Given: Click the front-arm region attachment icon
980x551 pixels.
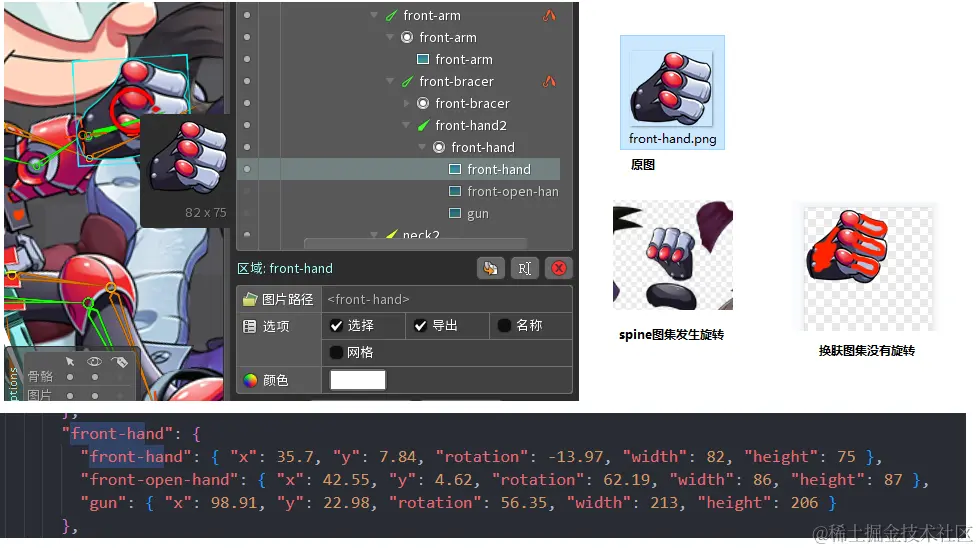Looking at the screenshot, I should point(423,59).
